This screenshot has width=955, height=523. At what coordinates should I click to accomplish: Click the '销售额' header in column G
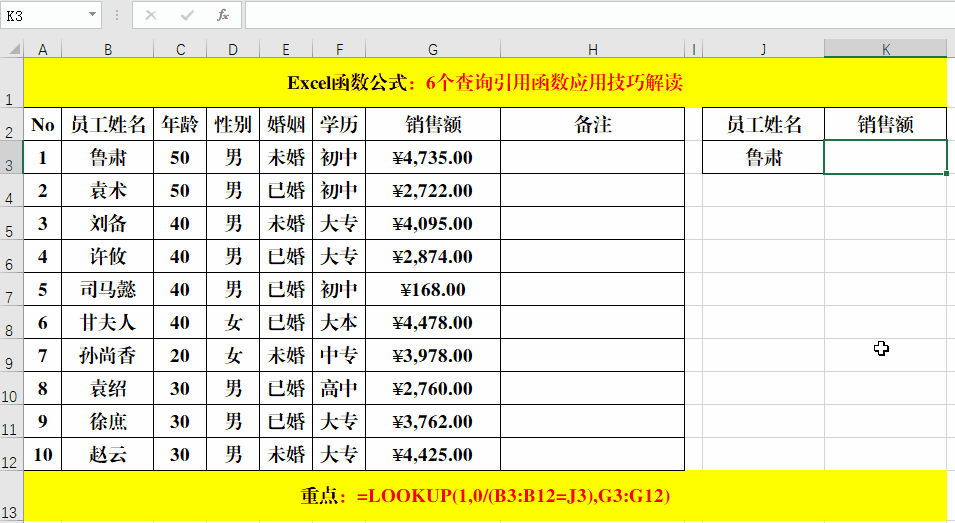[x=433, y=124]
